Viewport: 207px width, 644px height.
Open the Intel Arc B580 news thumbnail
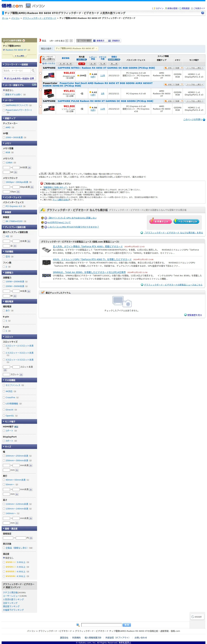[x=46, y=275]
